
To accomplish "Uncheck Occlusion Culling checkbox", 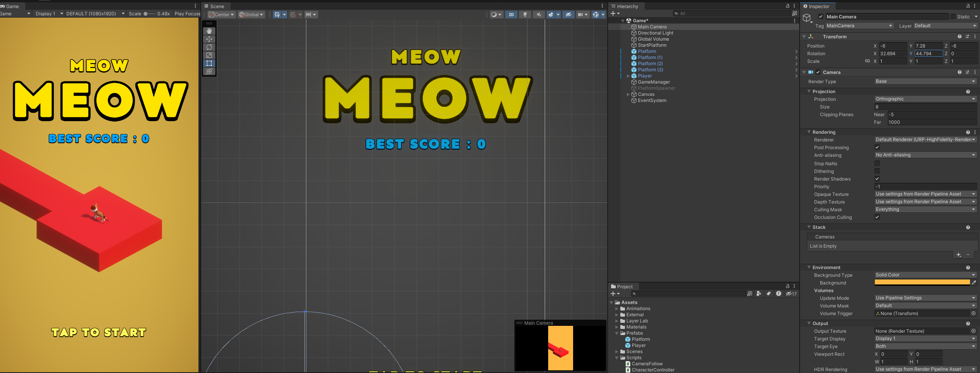I will [x=877, y=217].
